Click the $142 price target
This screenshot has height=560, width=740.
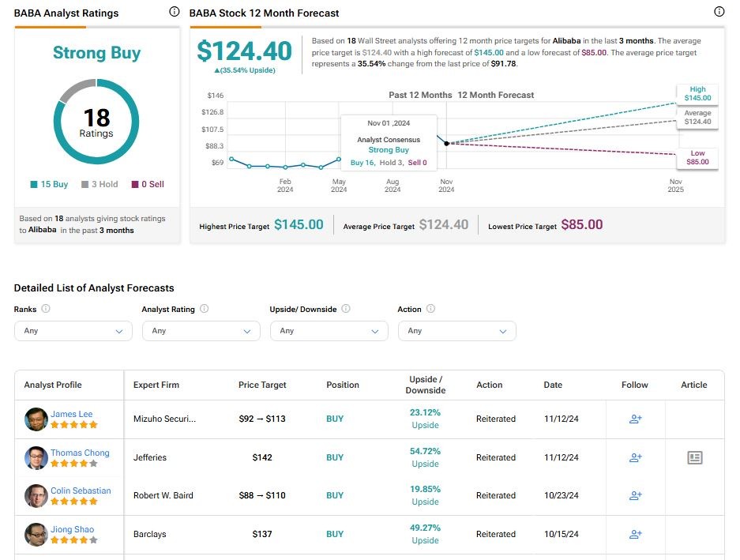(262, 457)
